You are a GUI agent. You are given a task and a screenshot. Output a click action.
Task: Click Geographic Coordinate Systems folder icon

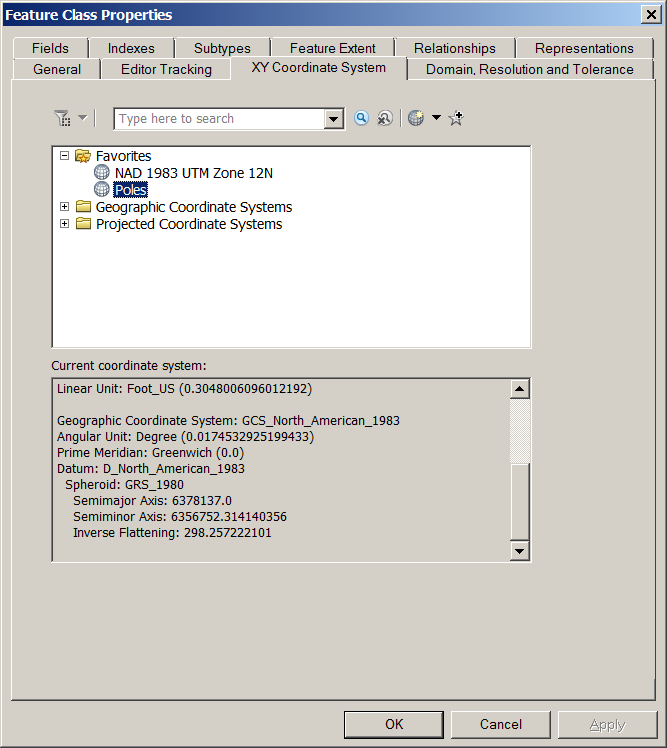(x=83, y=206)
